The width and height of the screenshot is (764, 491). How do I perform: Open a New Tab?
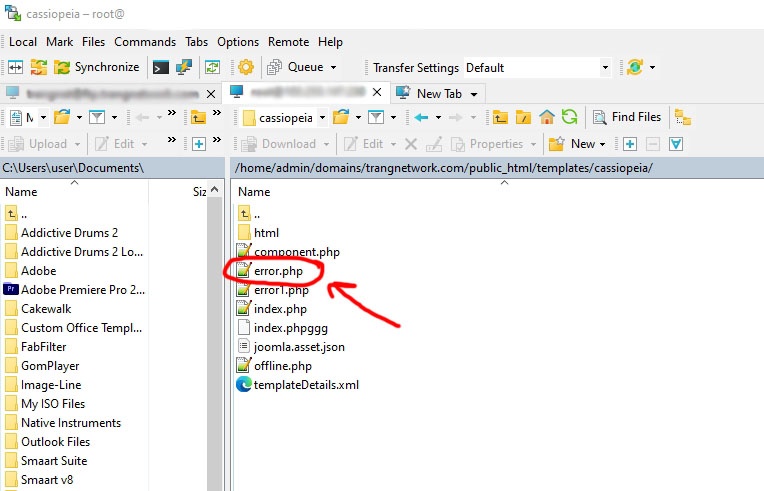coord(429,93)
